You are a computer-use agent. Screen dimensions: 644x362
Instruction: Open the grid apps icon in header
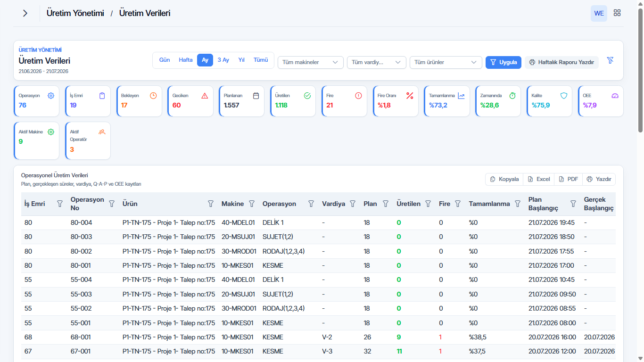coord(617,13)
